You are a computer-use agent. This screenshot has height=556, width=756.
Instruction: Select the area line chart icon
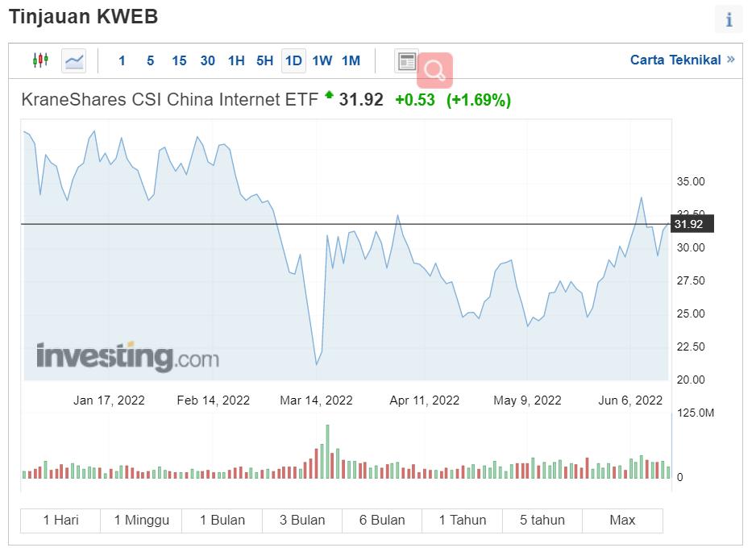click(74, 60)
